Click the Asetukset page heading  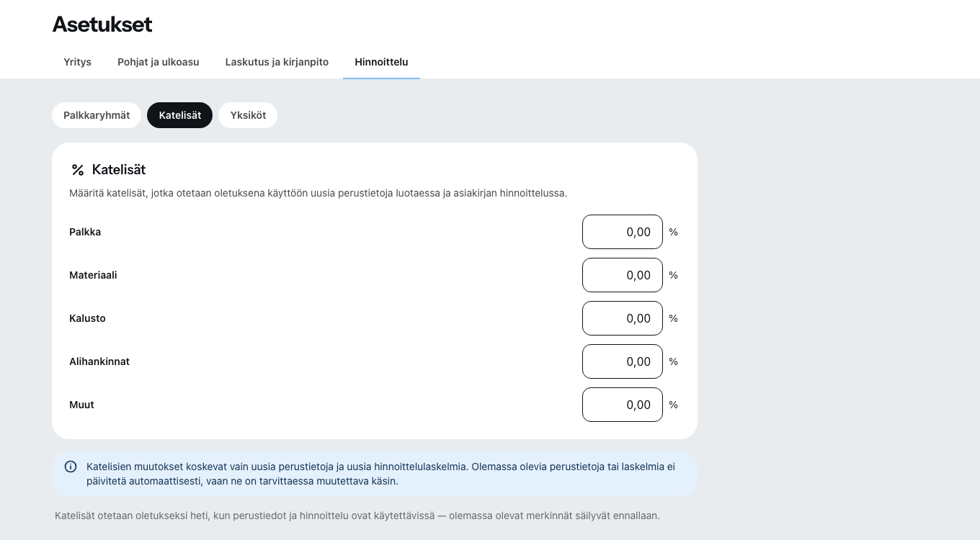coord(102,24)
